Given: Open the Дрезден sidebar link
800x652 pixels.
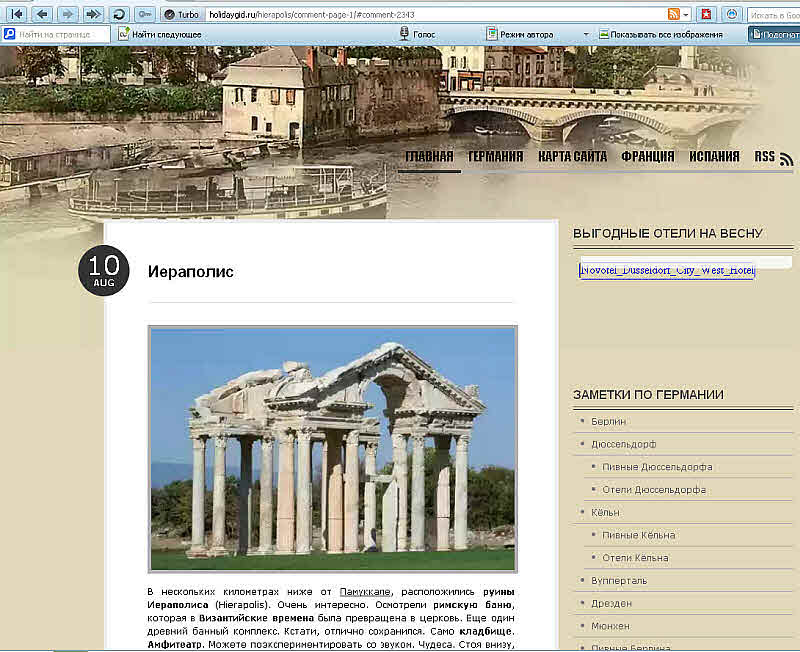Looking at the screenshot, I should (x=611, y=603).
